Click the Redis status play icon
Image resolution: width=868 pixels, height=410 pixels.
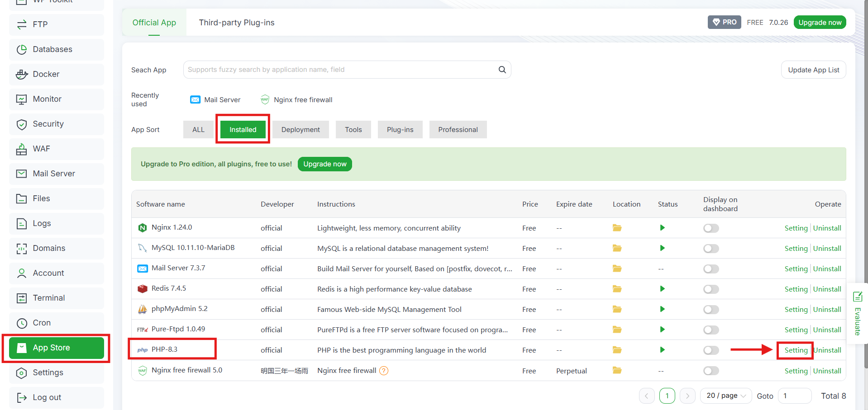[662, 289]
